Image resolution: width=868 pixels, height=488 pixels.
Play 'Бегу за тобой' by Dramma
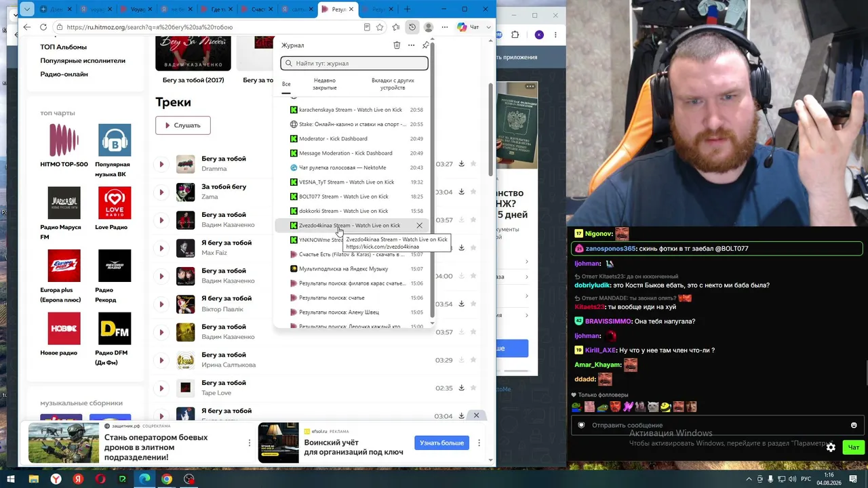pos(161,164)
